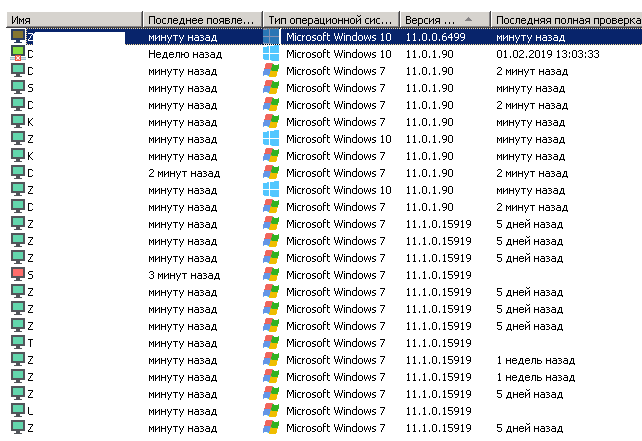Select the "Неделю назад" cell
Screen dimensions: 642x441
[x=185, y=54]
